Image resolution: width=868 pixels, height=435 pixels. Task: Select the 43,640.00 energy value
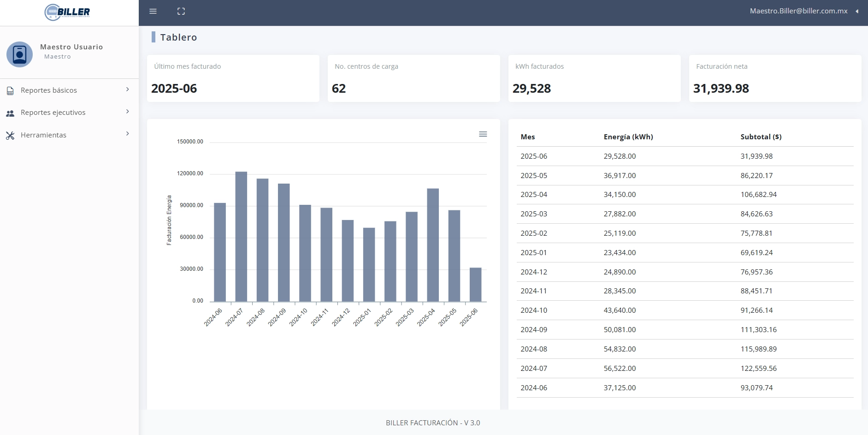tap(620, 310)
